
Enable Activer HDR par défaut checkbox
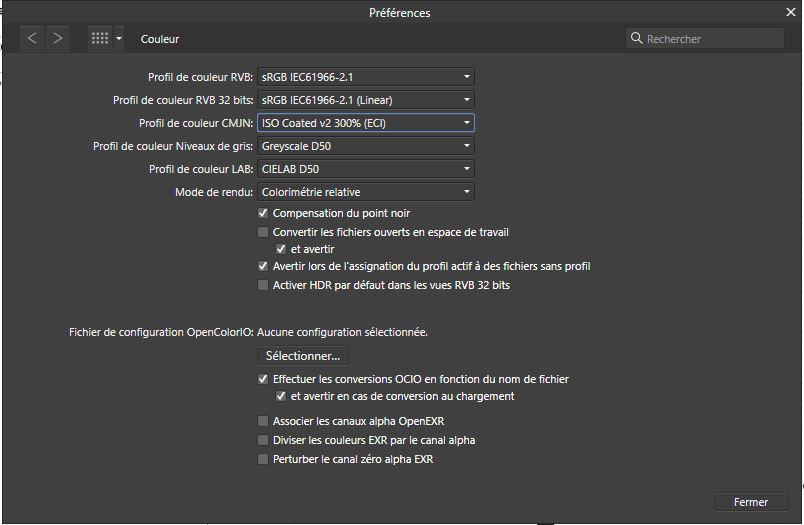click(x=263, y=285)
